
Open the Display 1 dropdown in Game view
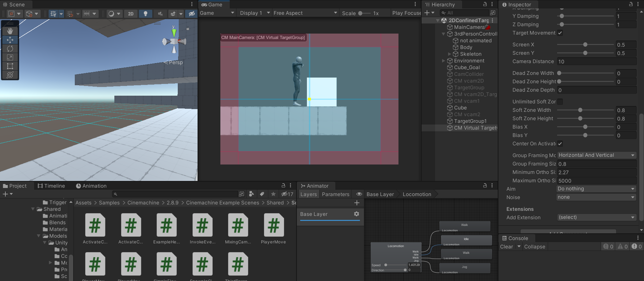coord(255,13)
